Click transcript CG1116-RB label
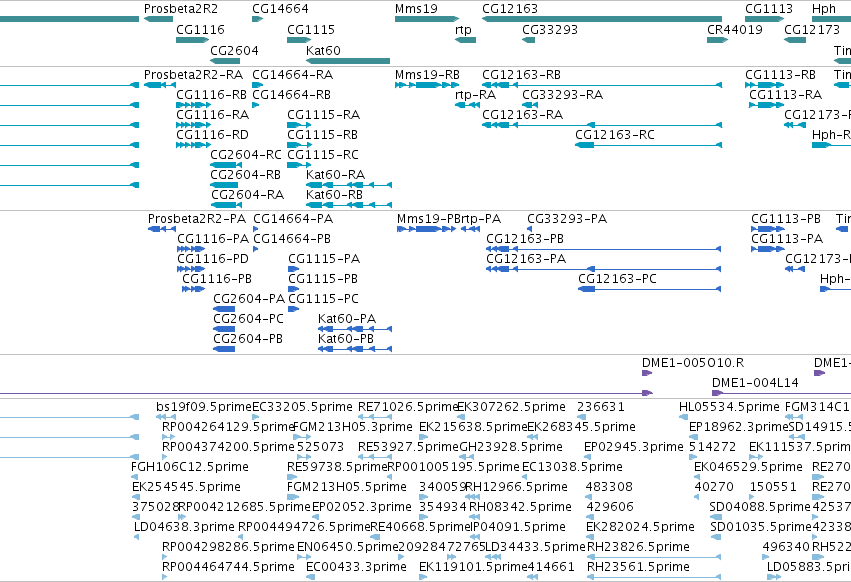The height and width of the screenshot is (582, 851). (211, 94)
